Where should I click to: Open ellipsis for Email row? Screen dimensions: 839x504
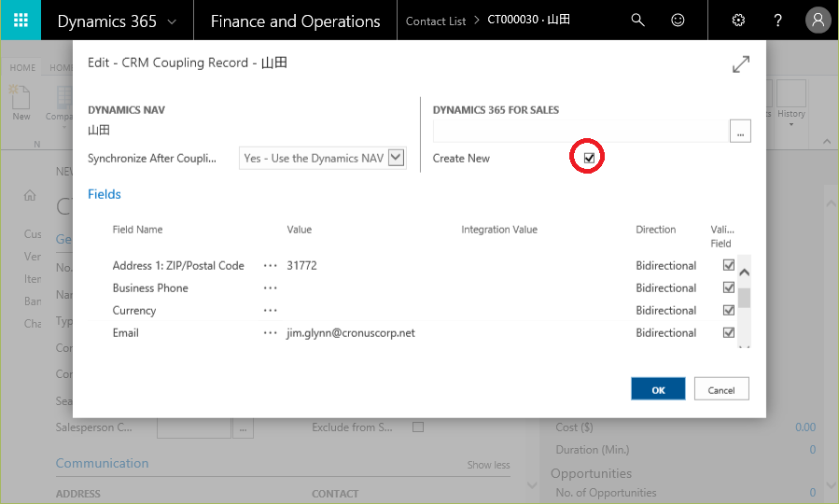pos(271,333)
